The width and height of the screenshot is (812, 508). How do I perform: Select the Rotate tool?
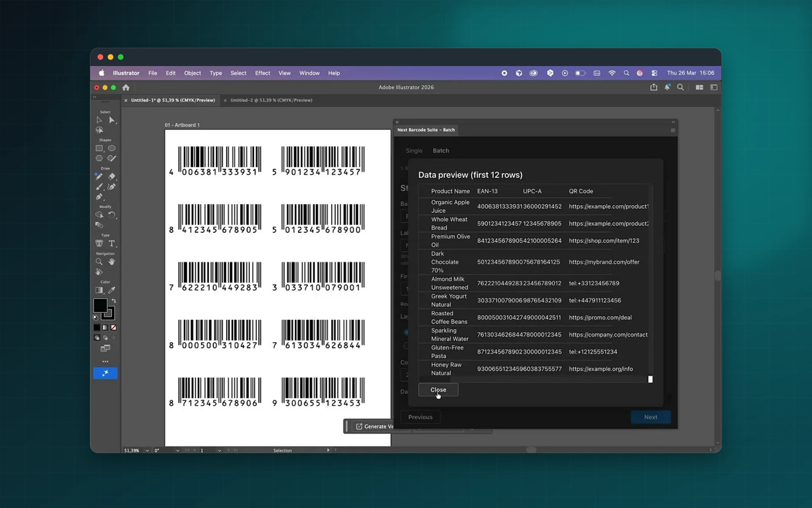pos(112,215)
